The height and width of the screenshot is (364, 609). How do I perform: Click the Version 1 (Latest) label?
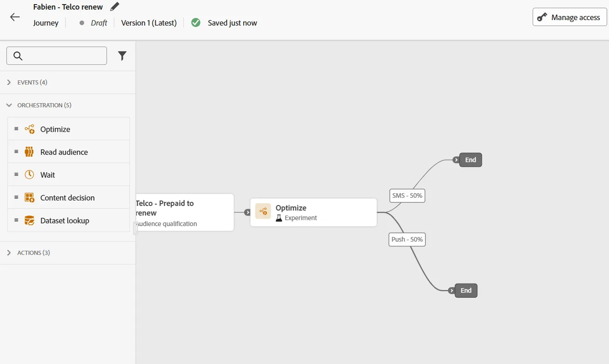149,23
